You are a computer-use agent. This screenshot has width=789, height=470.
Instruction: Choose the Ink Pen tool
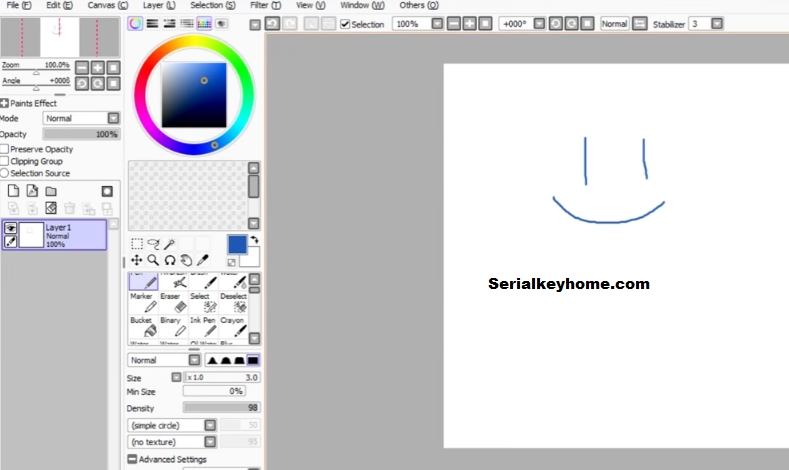coord(203,327)
